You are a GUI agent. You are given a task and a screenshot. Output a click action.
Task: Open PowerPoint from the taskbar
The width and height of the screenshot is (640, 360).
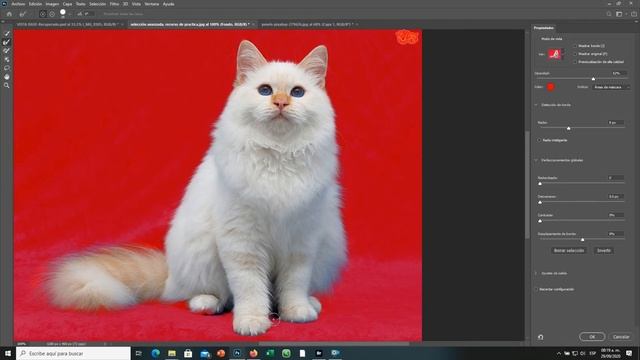coord(221,353)
